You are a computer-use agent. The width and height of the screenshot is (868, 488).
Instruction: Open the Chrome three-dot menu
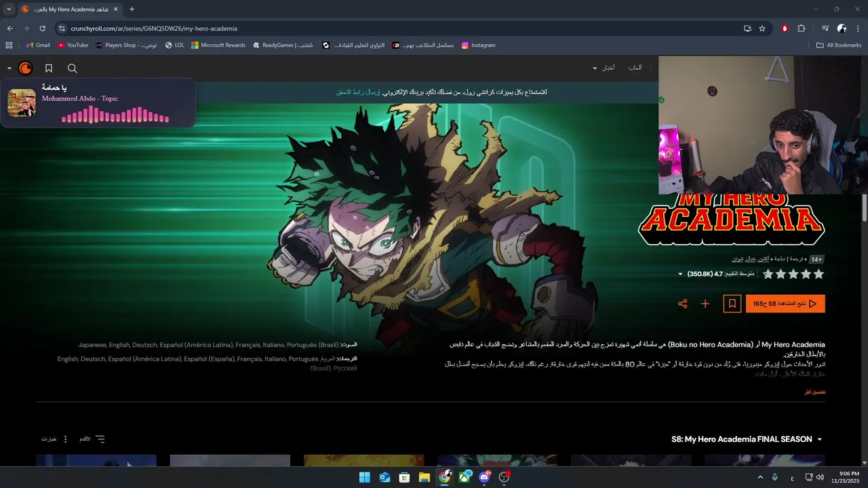(x=858, y=28)
